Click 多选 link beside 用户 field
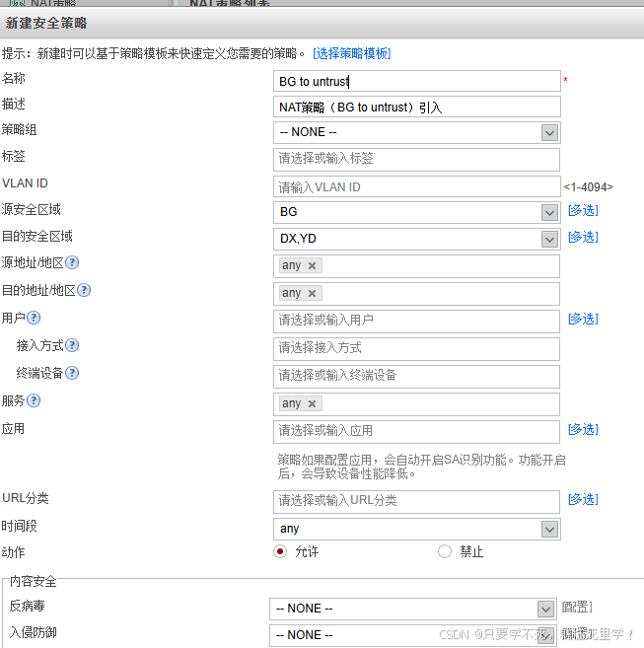The height and width of the screenshot is (648, 644). click(583, 319)
